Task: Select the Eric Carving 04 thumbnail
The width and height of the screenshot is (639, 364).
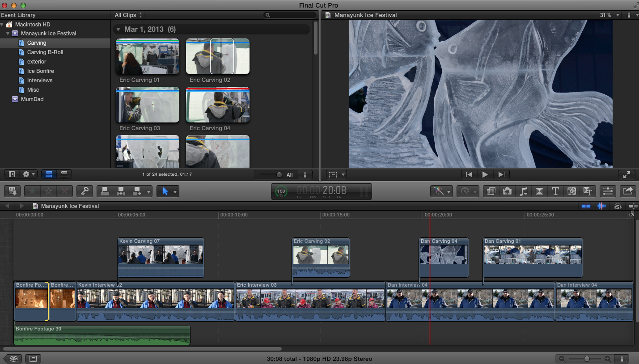Action: [x=218, y=105]
